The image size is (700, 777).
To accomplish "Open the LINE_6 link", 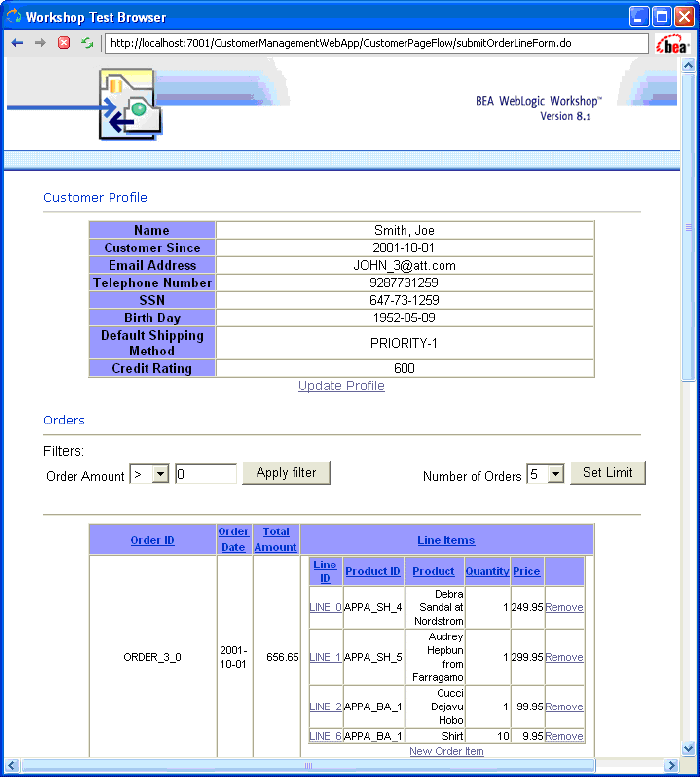I will point(325,736).
